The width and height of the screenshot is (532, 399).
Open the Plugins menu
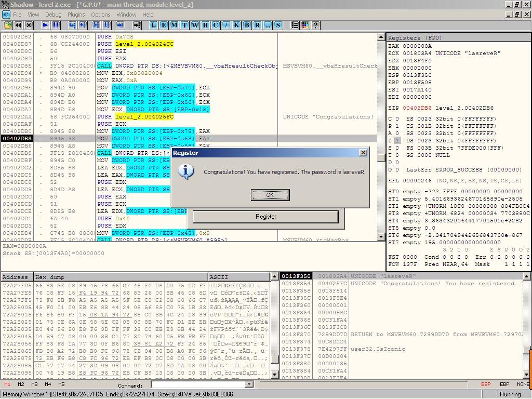pyautogui.click(x=76, y=15)
